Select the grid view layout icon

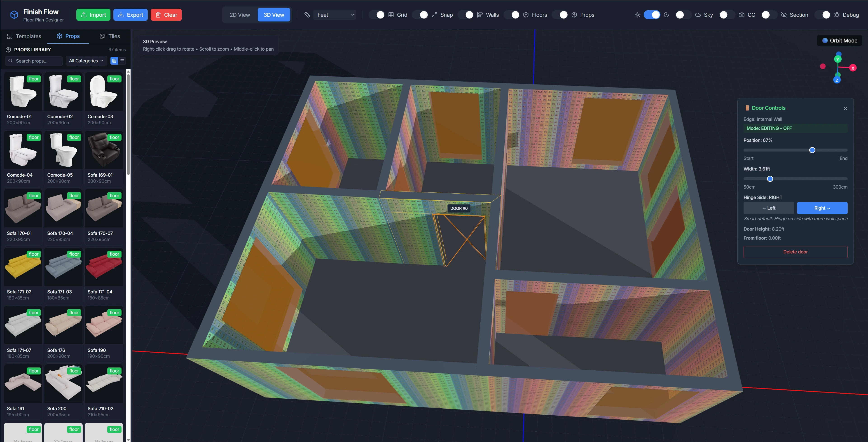coord(114,61)
